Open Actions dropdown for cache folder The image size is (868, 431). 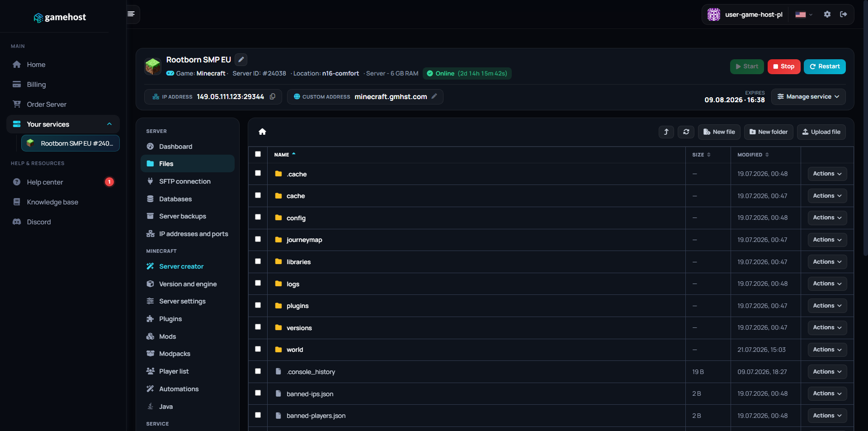click(827, 196)
